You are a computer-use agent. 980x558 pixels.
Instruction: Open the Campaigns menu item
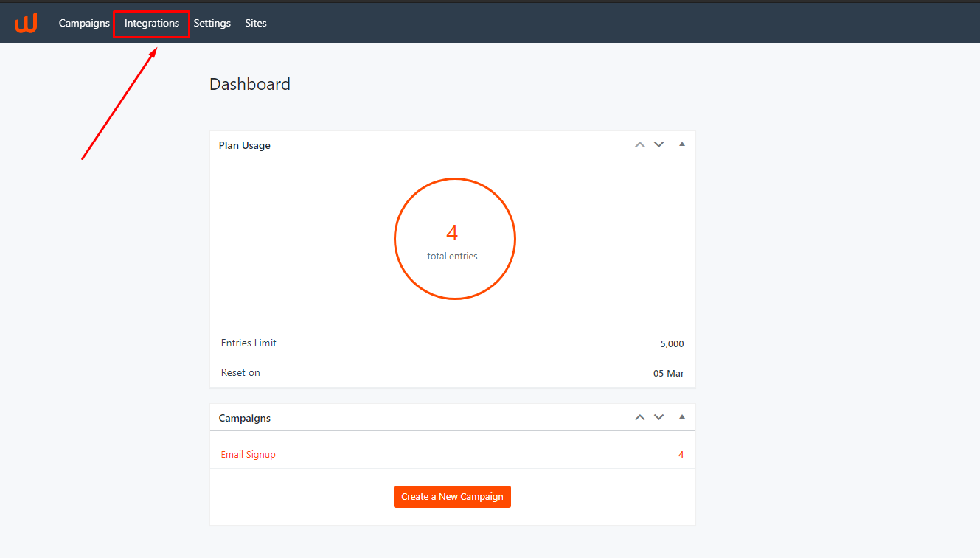[x=84, y=24]
